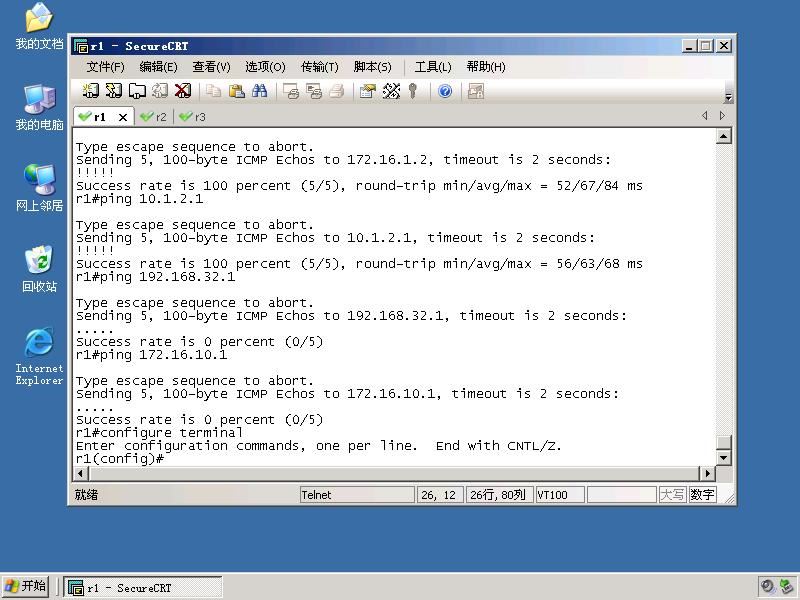Click the VT100 status bar entry
This screenshot has height=600, width=800.
coord(560,495)
